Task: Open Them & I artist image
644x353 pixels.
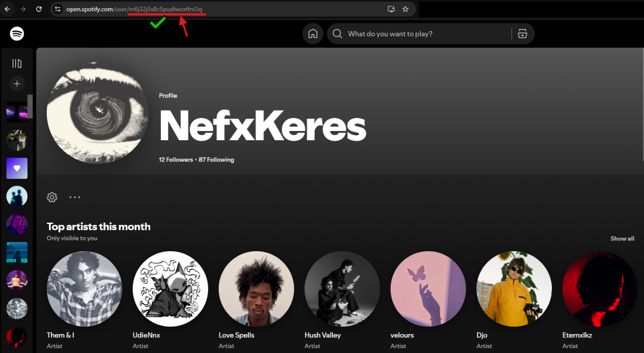Action: [x=84, y=289]
